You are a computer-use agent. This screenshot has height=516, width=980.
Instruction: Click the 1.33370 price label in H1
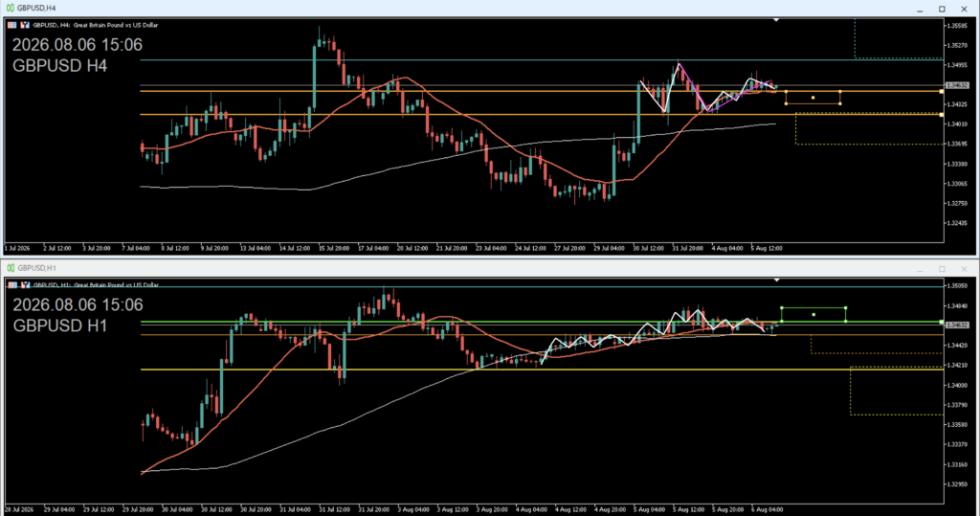pyautogui.click(x=957, y=444)
